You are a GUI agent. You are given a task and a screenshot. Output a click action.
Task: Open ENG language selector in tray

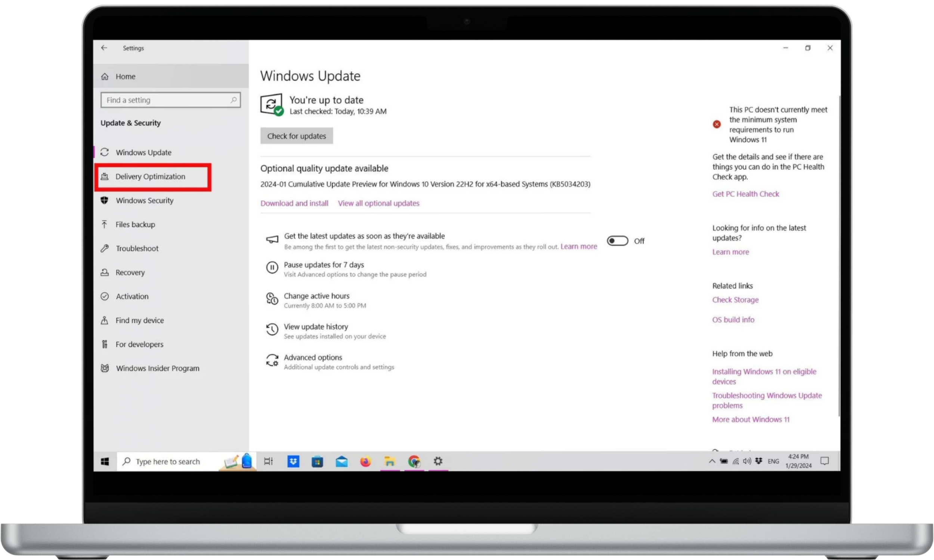pyautogui.click(x=773, y=461)
